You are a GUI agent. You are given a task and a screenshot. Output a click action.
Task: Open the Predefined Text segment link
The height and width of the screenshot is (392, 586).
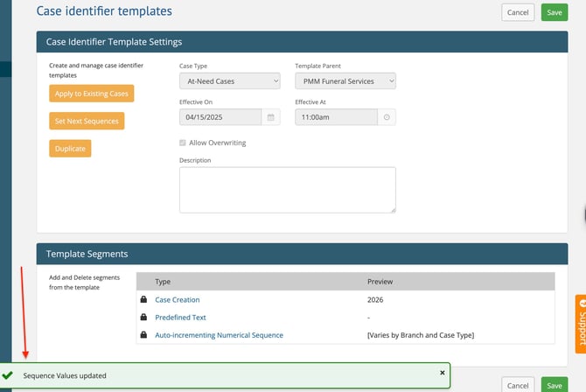(180, 318)
